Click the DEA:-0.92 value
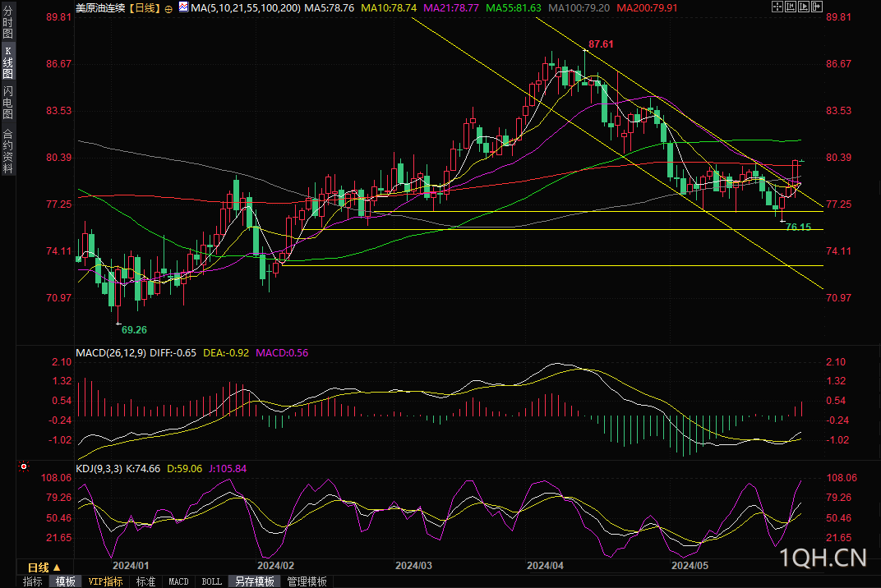The height and width of the screenshot is (588, 881). 226,352
